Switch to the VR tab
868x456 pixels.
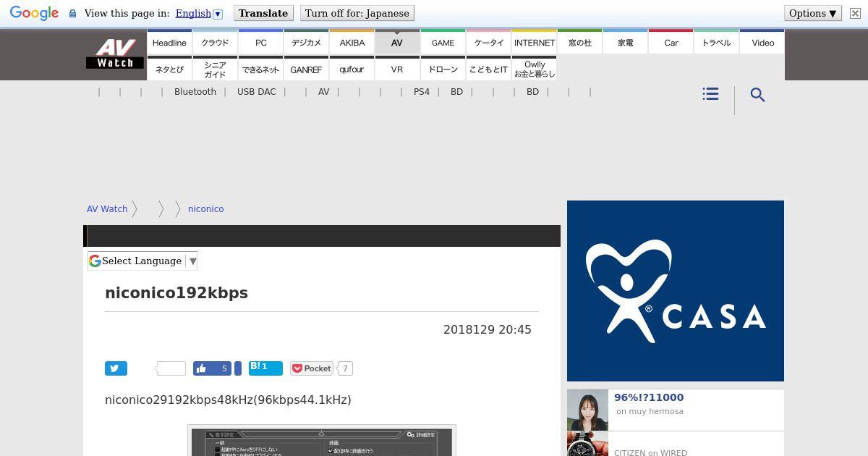tap(397, 69)
